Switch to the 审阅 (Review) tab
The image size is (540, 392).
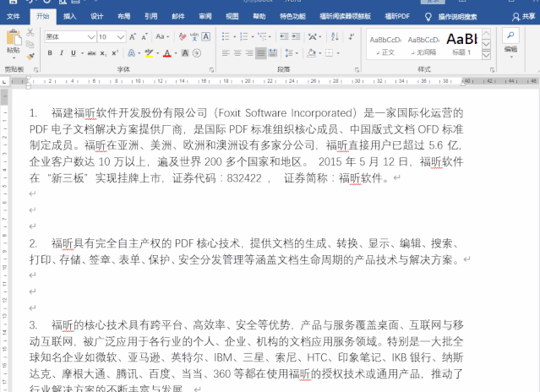205,17
